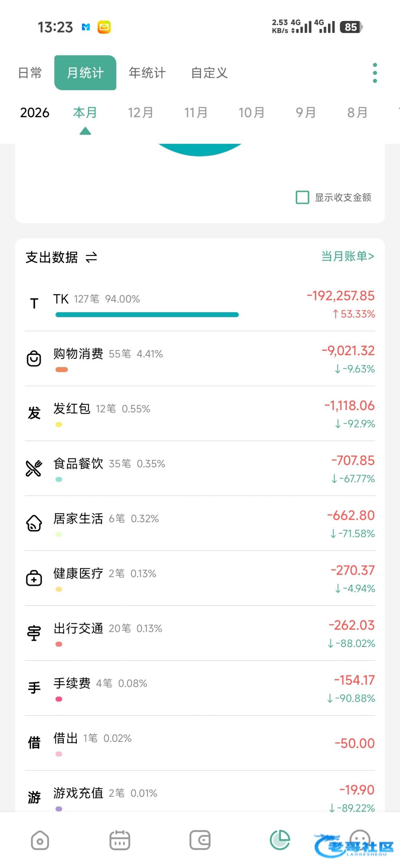The height and width of the screenshot is (868, 400).
Task: Tap the house icon for 居家生活
Action: click(x=34, y=523)
